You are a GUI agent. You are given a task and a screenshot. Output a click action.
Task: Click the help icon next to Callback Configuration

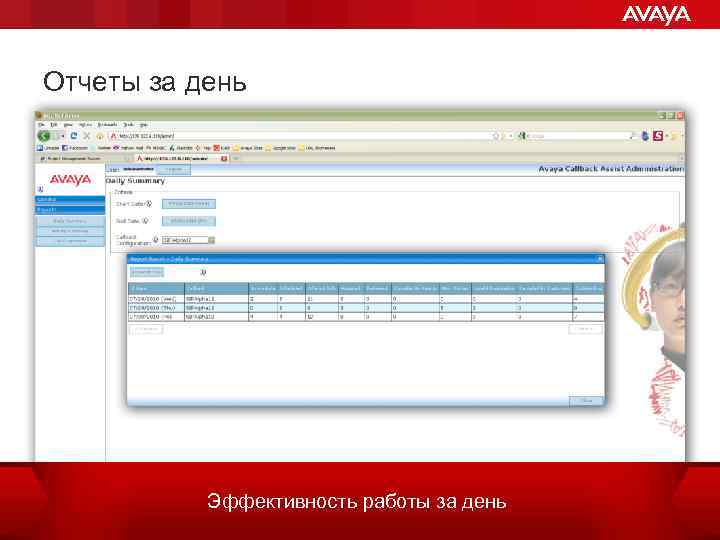156,240
